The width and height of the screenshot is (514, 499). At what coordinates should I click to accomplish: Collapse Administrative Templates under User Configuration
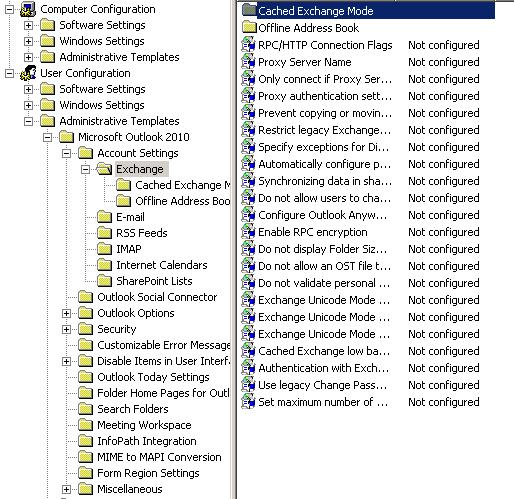(28, 121)
